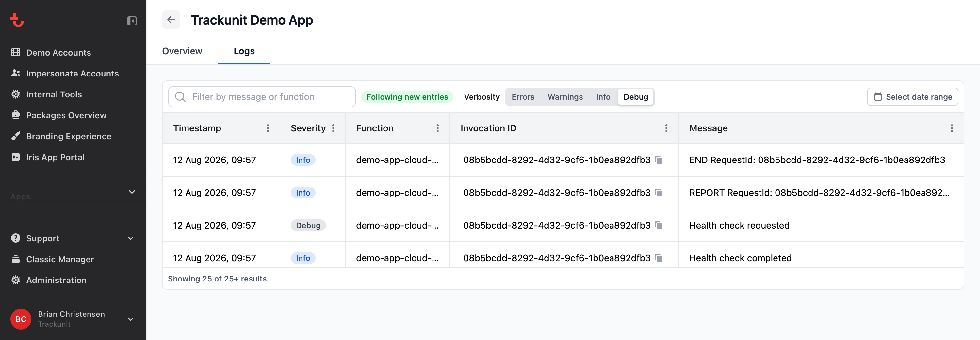
Task: Click the Classic Manager icon
Action: [x=16, y=259]
